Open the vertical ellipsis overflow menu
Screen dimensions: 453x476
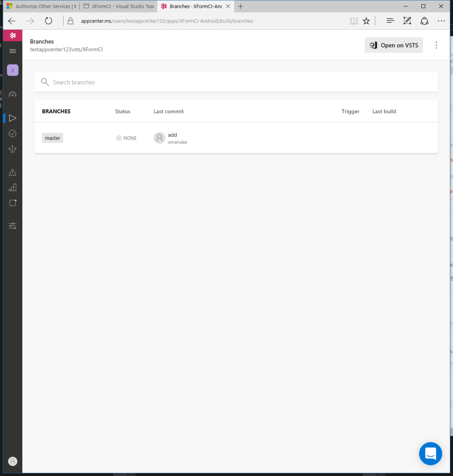click(x=436, y=45)
